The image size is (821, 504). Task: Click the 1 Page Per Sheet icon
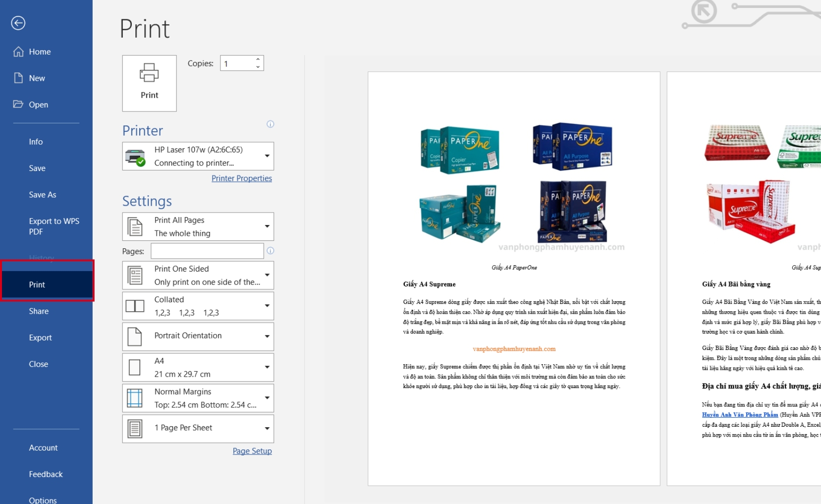[135, 429]
